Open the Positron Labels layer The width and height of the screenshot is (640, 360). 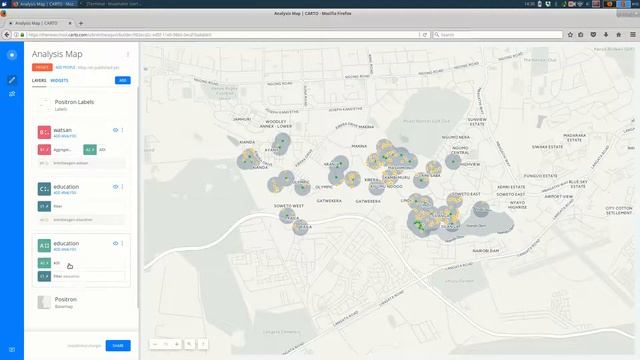coord(81,105)
